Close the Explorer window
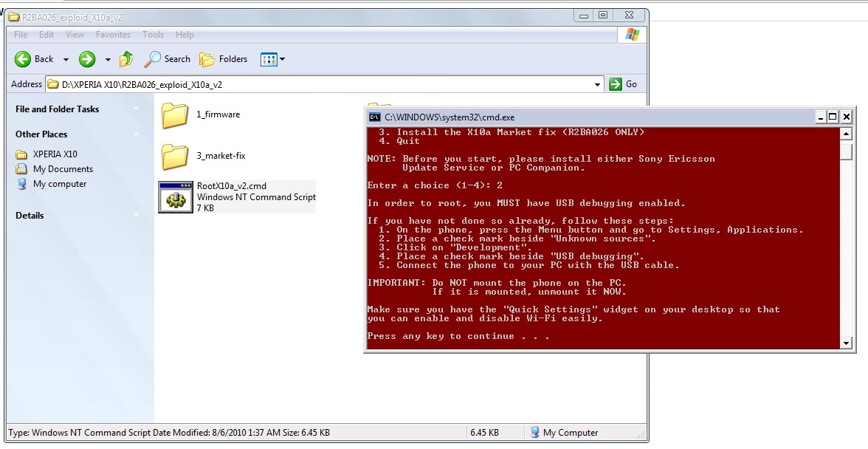Viewport: 868px width, 449px height. coord(630,16)
